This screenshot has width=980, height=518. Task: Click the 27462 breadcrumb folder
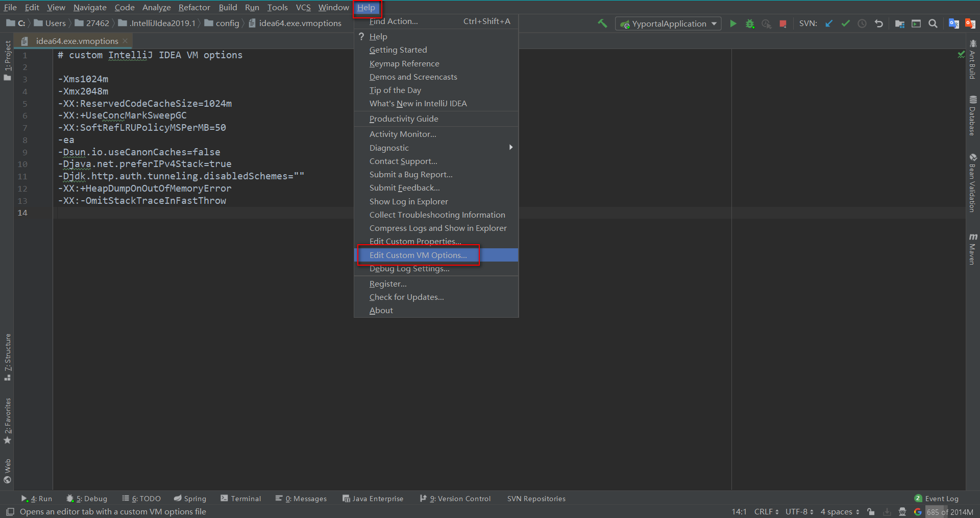point(92,23)
